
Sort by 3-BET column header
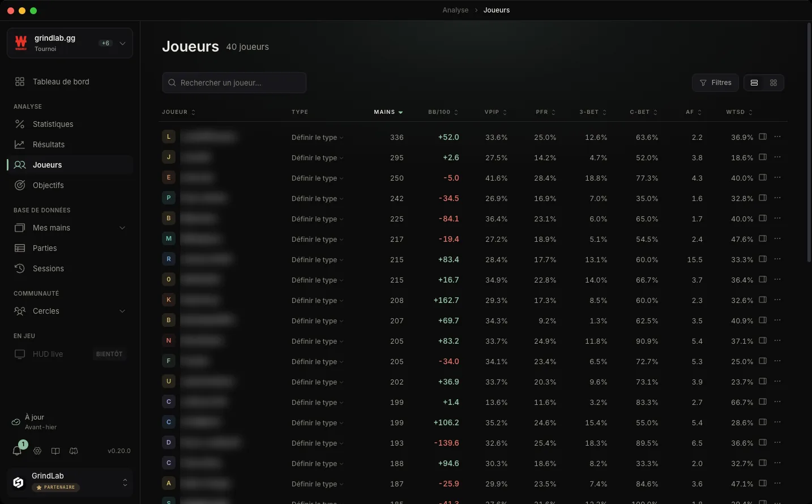[593, 112]
